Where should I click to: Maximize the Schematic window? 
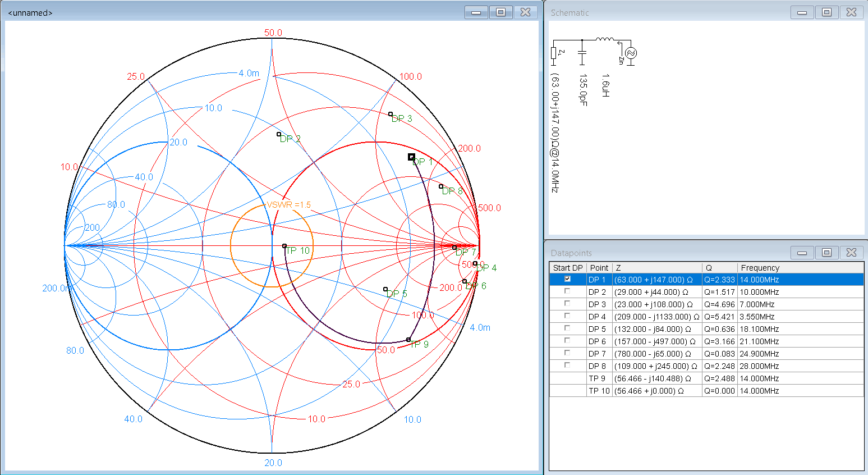(x=826, y=12)
